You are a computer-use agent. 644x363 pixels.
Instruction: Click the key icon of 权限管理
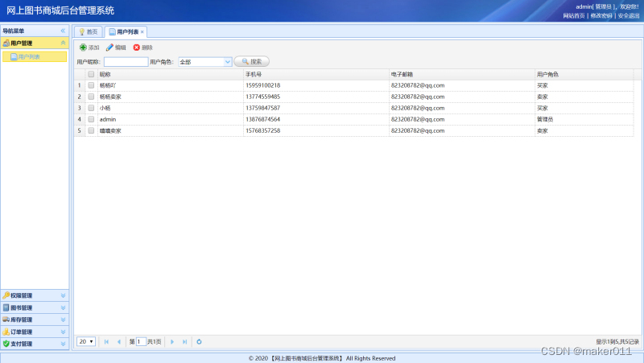click(x=6, y=295)
